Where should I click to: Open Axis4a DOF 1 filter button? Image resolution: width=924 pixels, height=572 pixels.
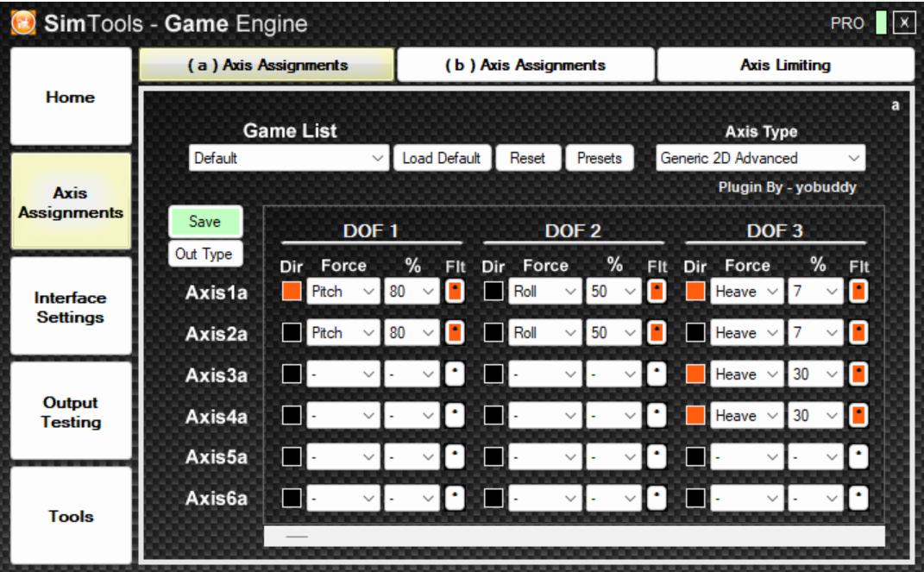[x=455, y=415]
